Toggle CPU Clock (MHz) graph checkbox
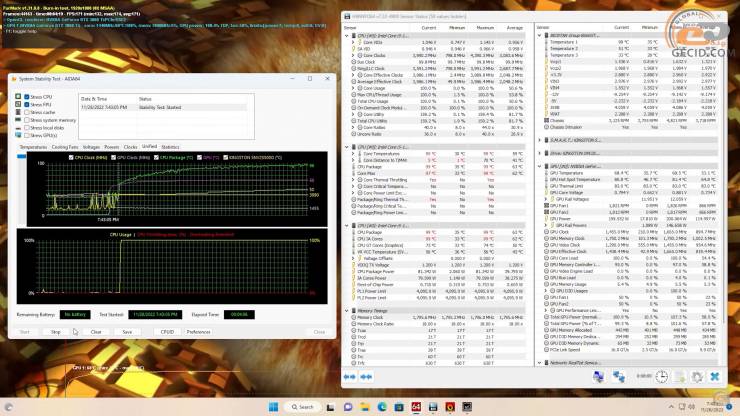The image size is (740, 416). click(x=71, y=157)
